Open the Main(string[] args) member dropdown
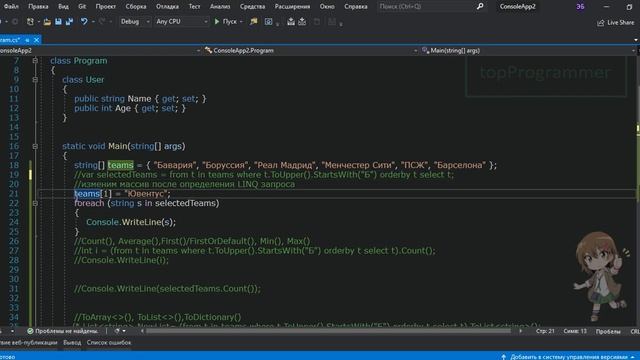Screen dimensions: 640x360 528,51
